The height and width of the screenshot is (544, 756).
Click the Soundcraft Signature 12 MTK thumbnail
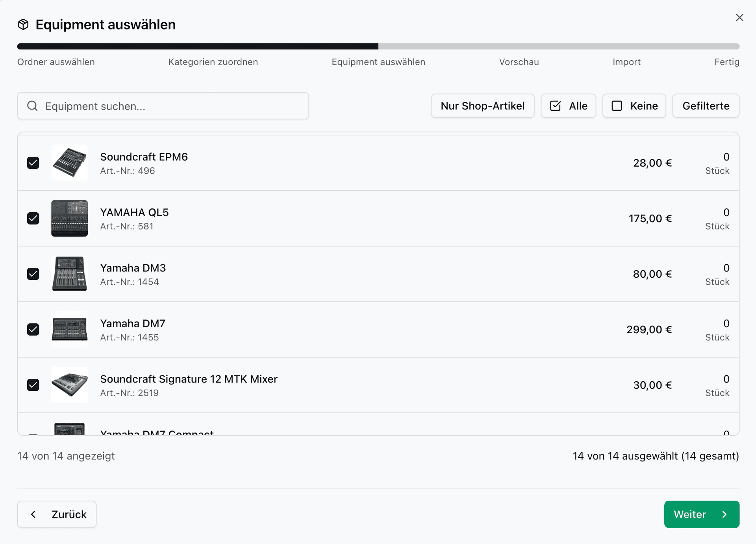tap(70, 385)
